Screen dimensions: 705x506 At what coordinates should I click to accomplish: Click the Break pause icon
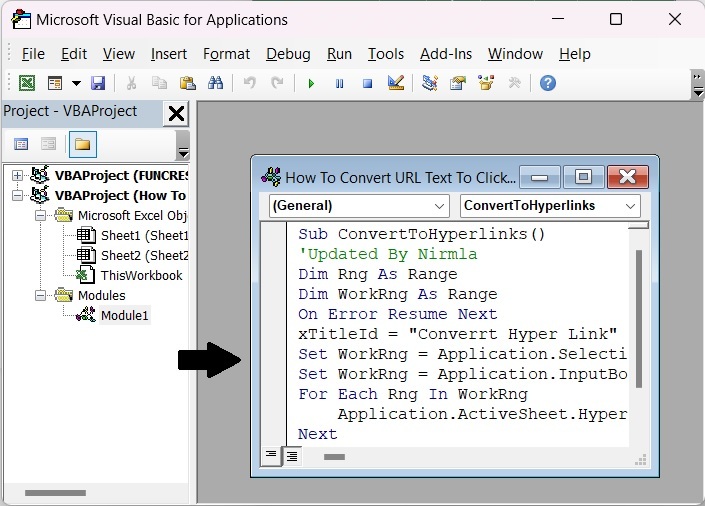(339, 84)
